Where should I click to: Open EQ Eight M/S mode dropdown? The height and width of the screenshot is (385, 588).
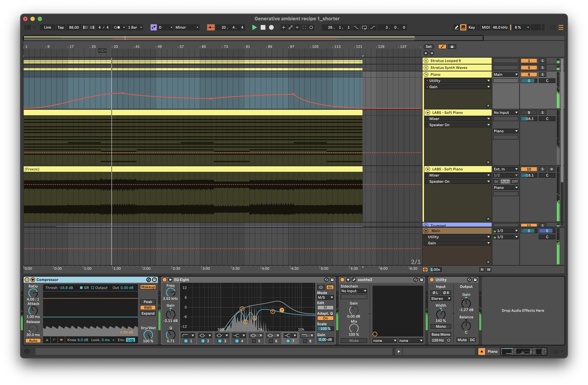coord(325,297)
